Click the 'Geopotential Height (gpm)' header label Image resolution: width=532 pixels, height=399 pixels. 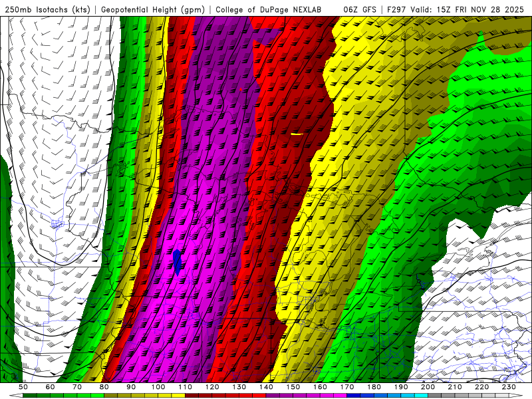(x=154, y=10)
